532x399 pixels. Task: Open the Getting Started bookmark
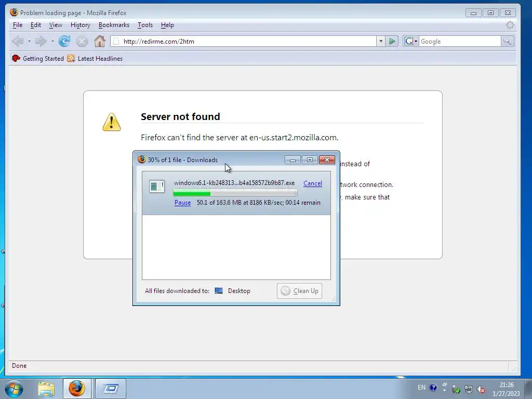[37, 58]
